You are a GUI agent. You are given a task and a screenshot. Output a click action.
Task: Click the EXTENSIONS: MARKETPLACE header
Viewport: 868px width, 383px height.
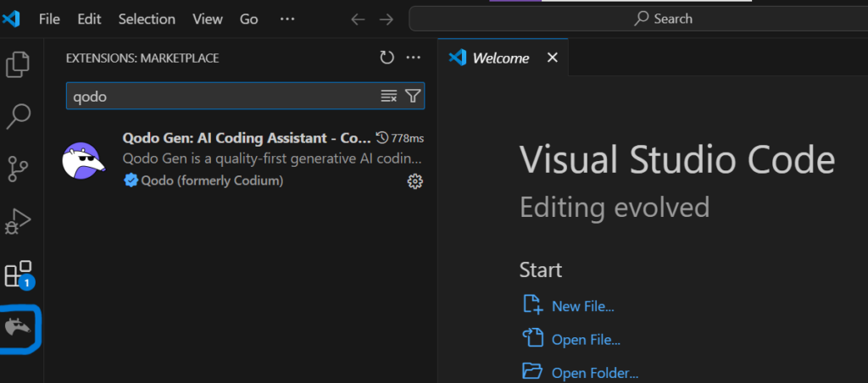142,58
